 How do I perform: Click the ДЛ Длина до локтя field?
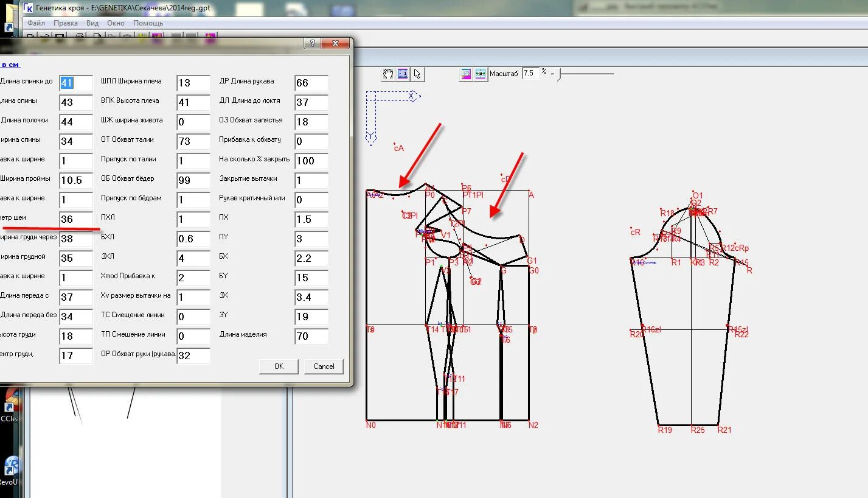click(x=311, y=102)
